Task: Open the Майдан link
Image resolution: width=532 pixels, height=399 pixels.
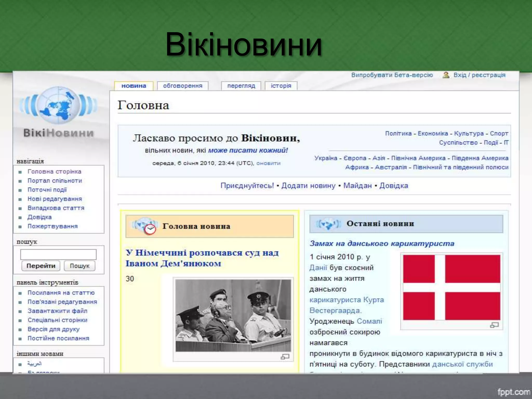Action: [358, 186]
